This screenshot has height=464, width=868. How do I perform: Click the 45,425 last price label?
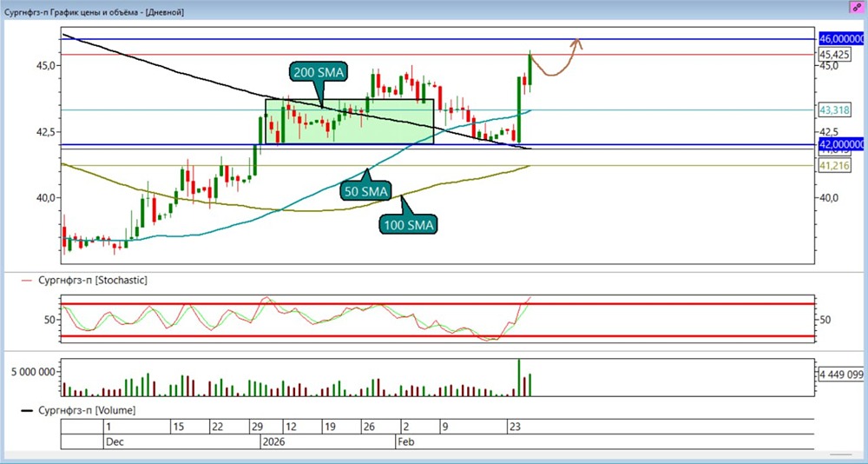[x=834, y=55]
